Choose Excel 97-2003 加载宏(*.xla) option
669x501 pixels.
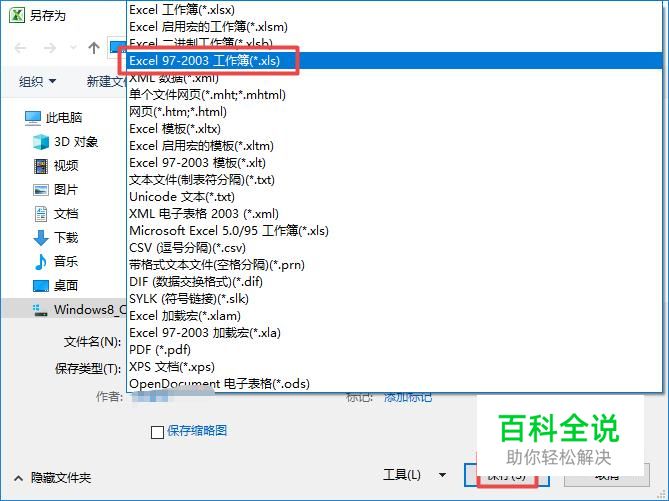pyautogui.click(x=395, y=332)
